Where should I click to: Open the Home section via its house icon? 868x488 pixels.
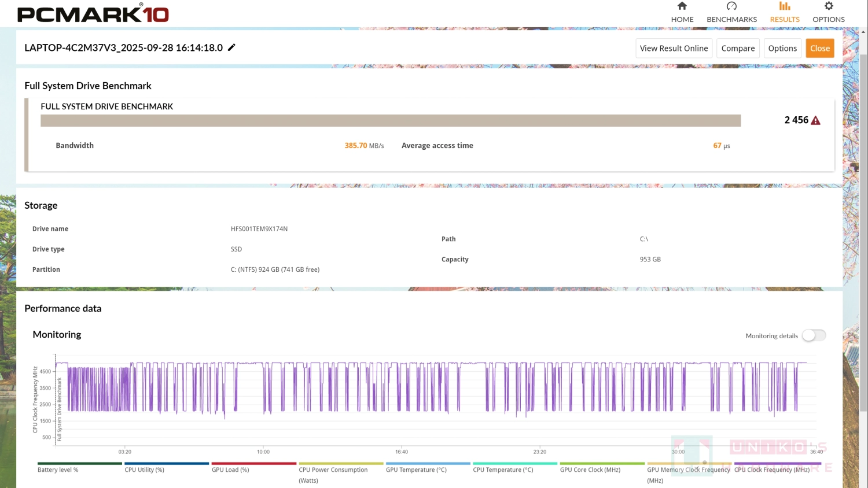[x=682, y=6]
